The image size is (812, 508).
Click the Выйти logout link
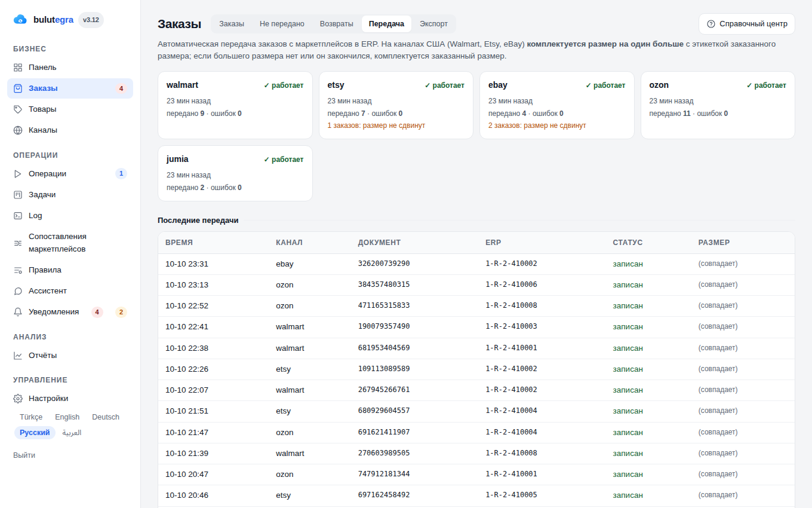[x=24, y=455]
